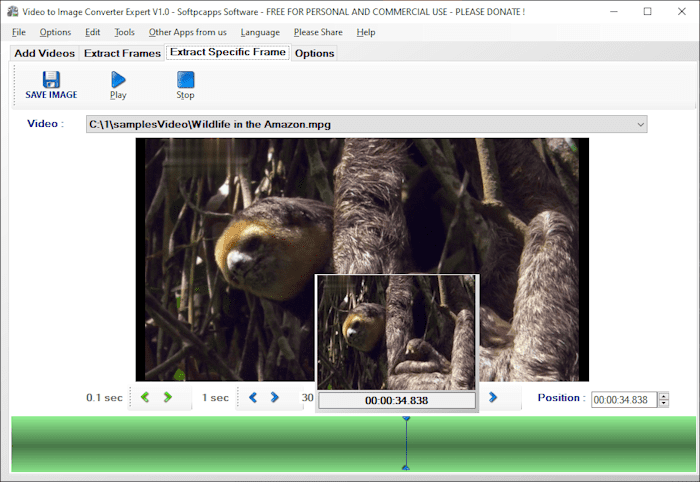Click the SAVE IMAGE floppy disk icon

(x=51, y=80)
